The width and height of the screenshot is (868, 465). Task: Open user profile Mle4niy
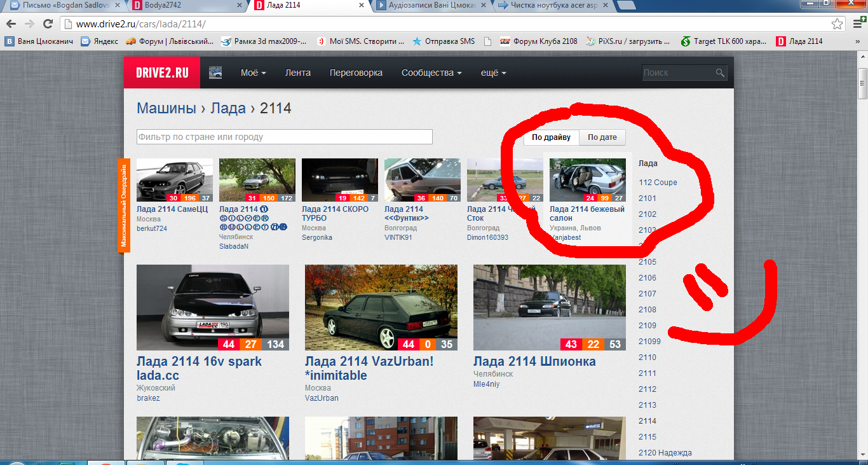pos(487,384)
